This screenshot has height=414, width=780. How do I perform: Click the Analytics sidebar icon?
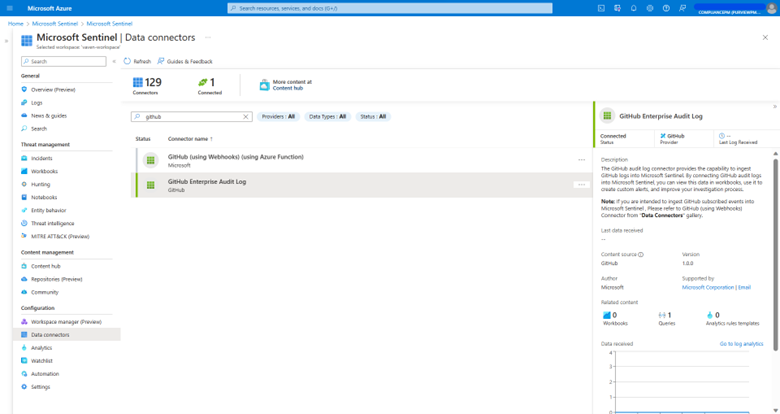tap(24, 347)
